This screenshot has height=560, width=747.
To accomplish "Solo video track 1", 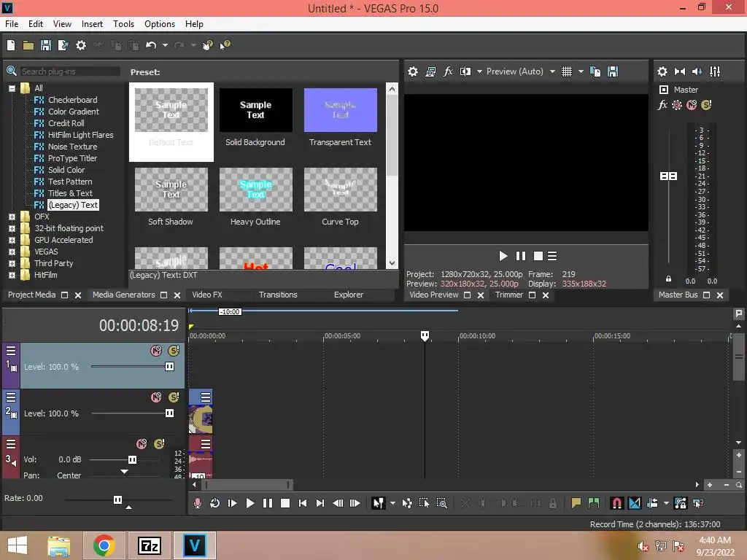I will [x=174, y=351].
